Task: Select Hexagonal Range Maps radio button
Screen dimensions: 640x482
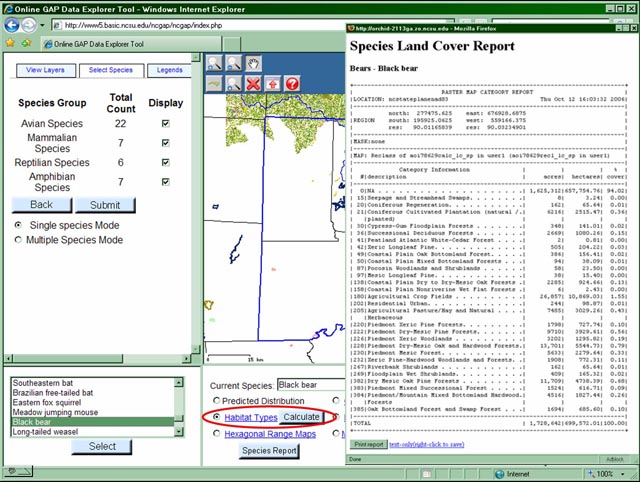Action: (217, 433)
